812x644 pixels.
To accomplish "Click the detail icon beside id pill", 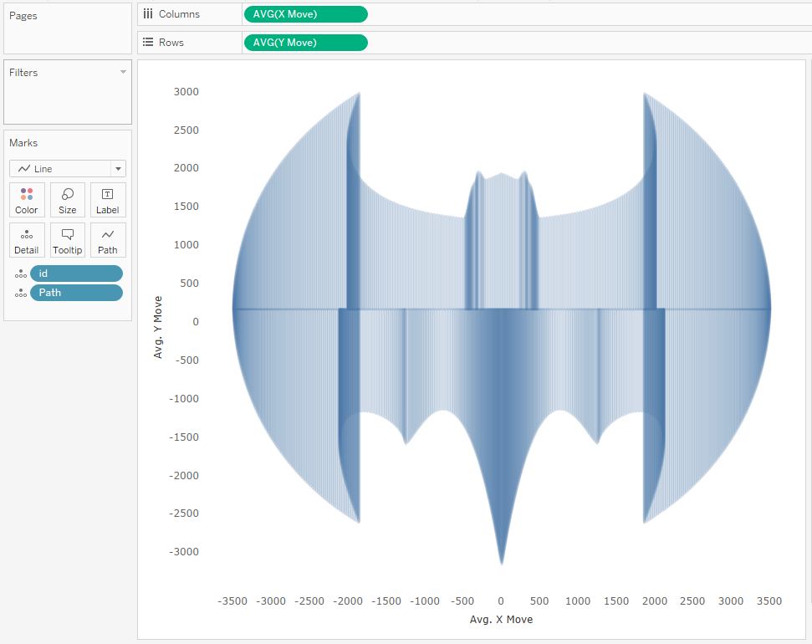I will [x=21, y=273].
